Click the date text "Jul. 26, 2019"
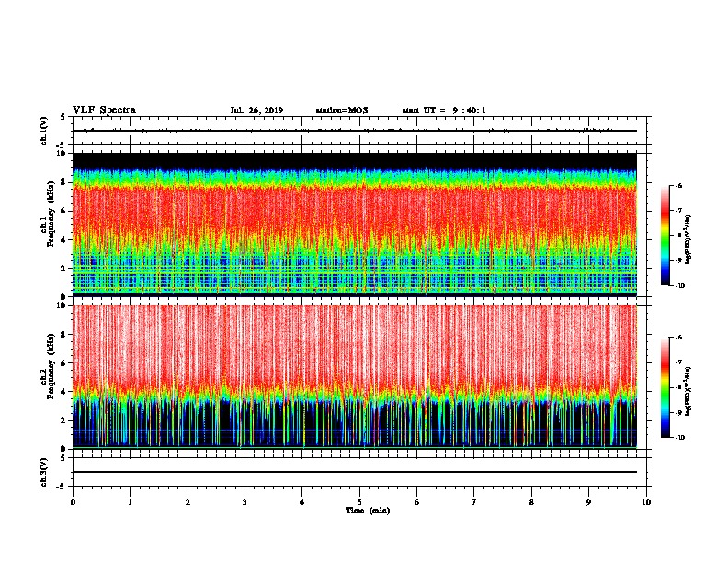 tap(256, 110)
